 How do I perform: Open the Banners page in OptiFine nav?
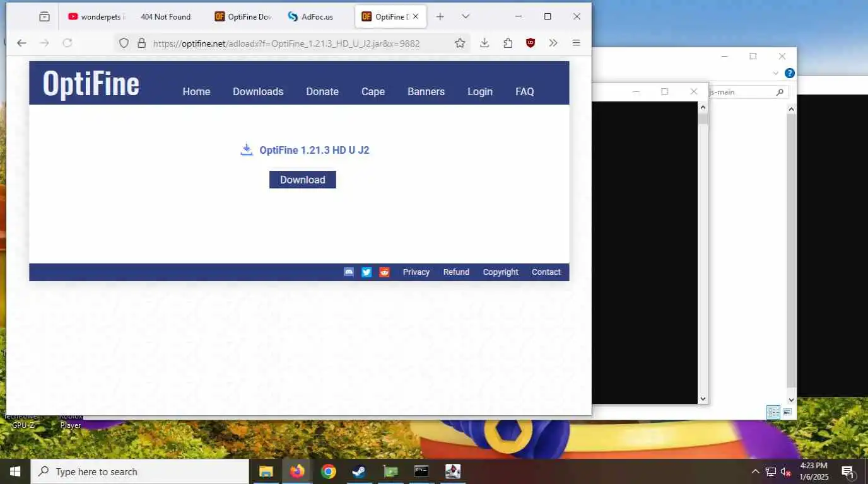pos(426,91)
